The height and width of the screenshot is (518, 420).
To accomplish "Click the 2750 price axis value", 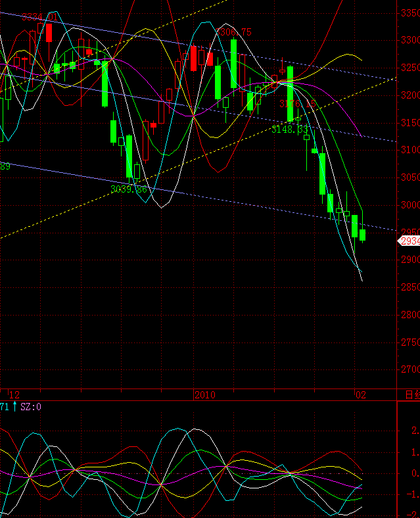I will pyautogui.click(x=410, y=342).
